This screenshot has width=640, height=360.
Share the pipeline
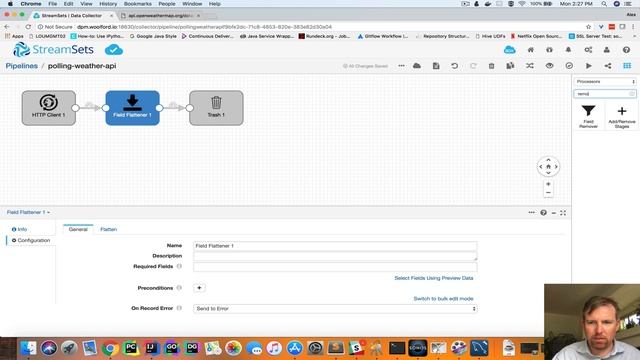click(x=608, y=66)
